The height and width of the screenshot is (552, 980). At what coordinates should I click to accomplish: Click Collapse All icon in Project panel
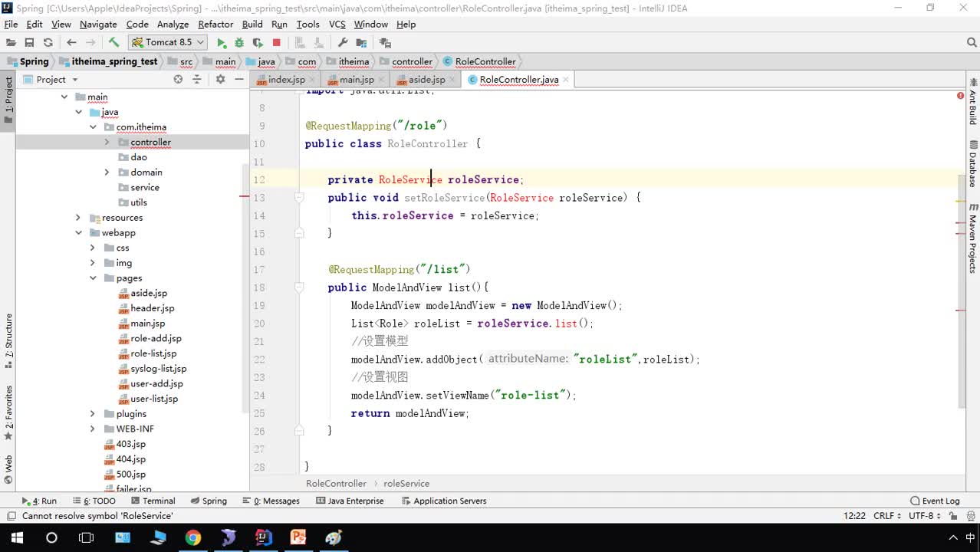coord(196,79)
